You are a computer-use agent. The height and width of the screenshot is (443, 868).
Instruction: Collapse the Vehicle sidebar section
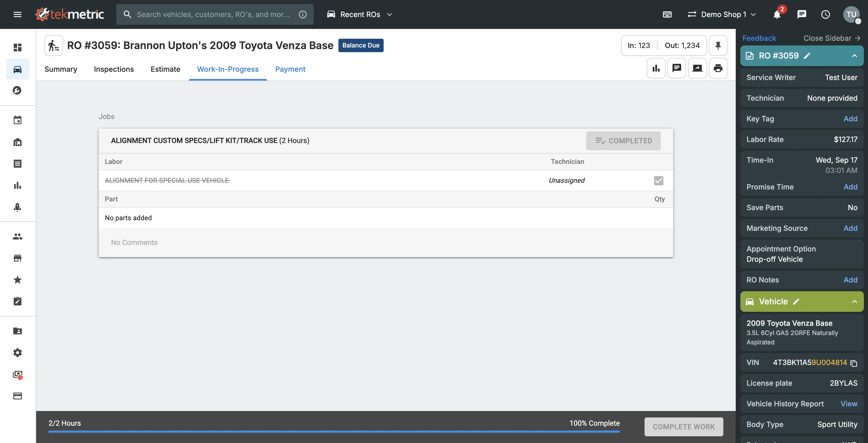coord(854,302)
